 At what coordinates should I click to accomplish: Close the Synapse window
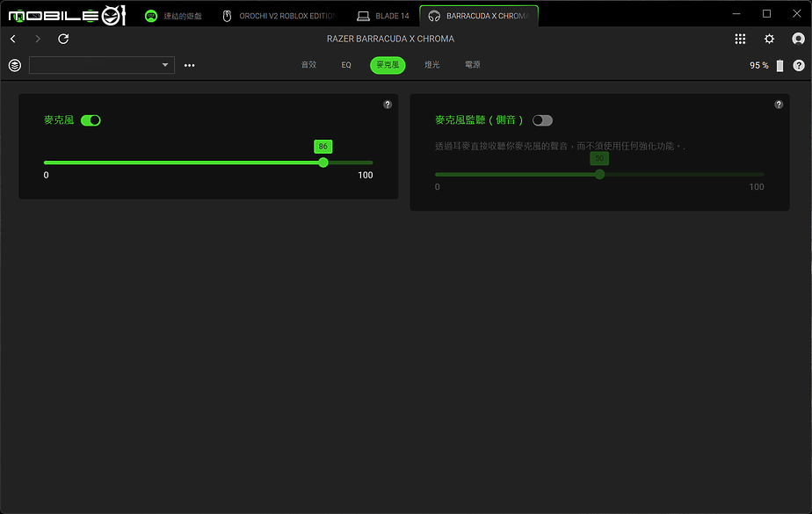tap(797, 13)
